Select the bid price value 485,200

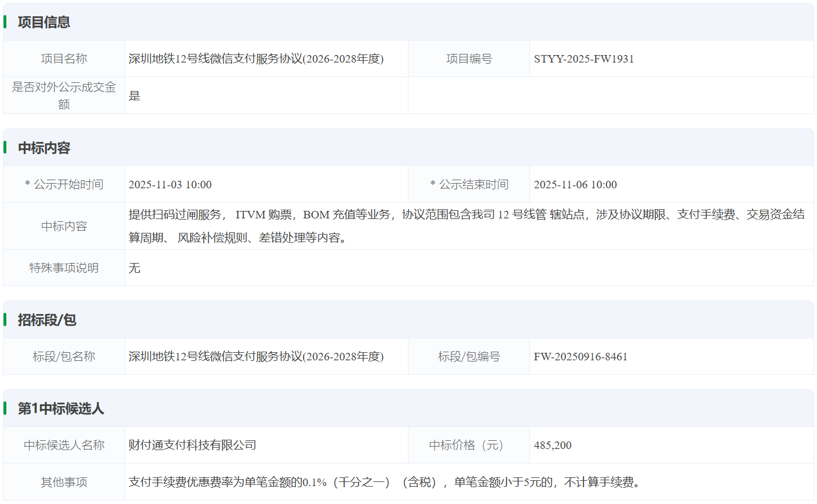point(552,445)
